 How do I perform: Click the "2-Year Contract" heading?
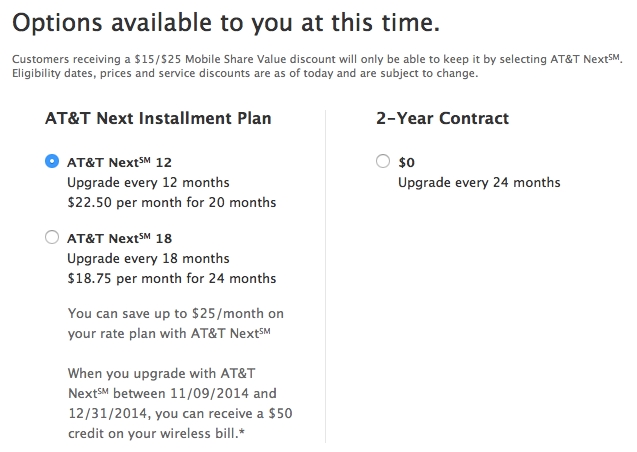(x=442, y=118)
